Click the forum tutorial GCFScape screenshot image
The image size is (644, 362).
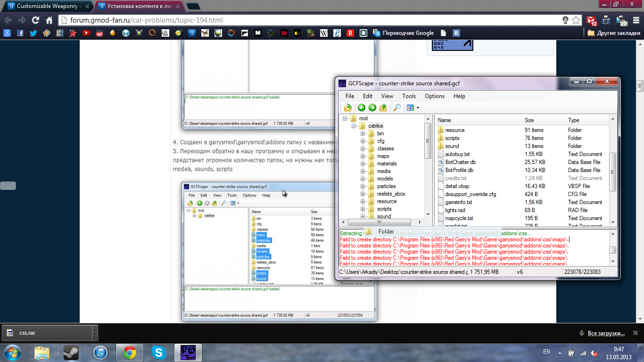tap(279, 251)
